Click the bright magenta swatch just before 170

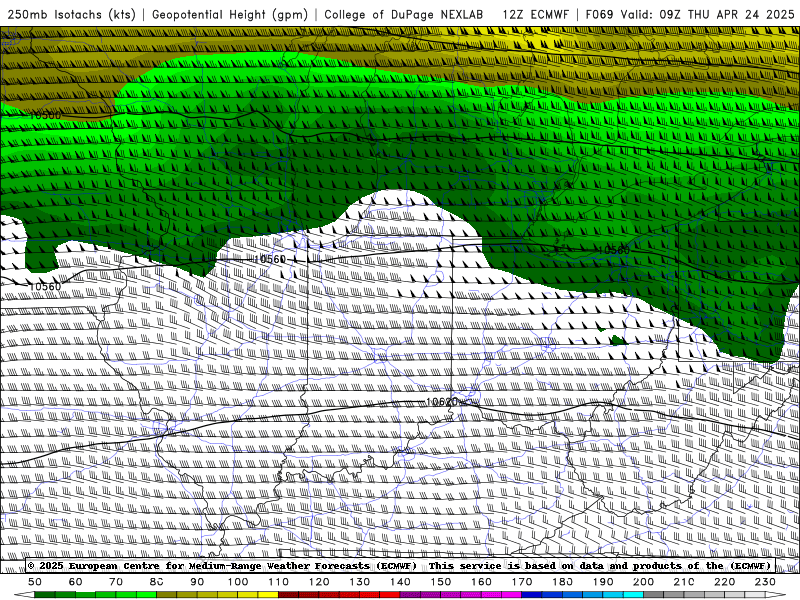point(512,595)
